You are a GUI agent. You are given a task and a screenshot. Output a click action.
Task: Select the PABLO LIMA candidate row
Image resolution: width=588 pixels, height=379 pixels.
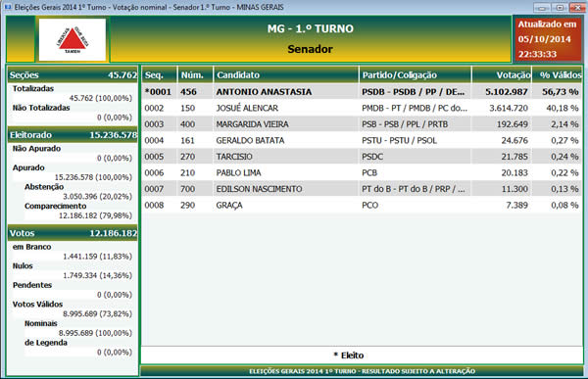(x=362, y=172)
